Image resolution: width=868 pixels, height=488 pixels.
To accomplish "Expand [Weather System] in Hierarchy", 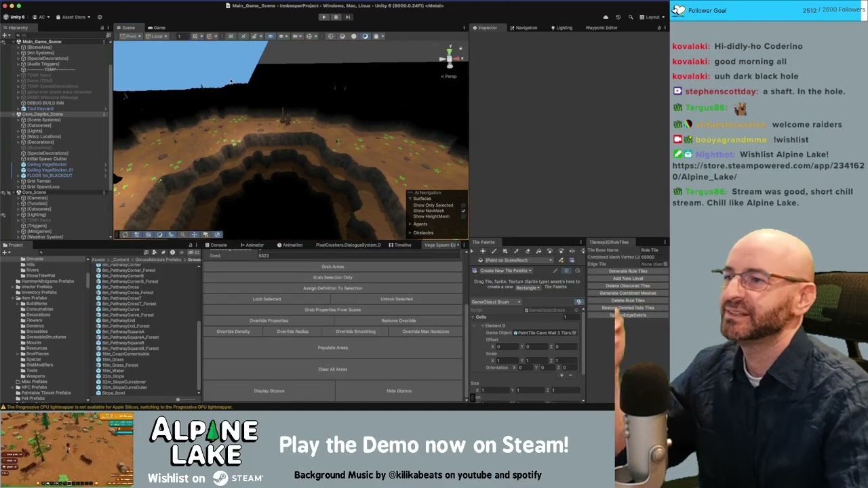I will coord(18,237).
